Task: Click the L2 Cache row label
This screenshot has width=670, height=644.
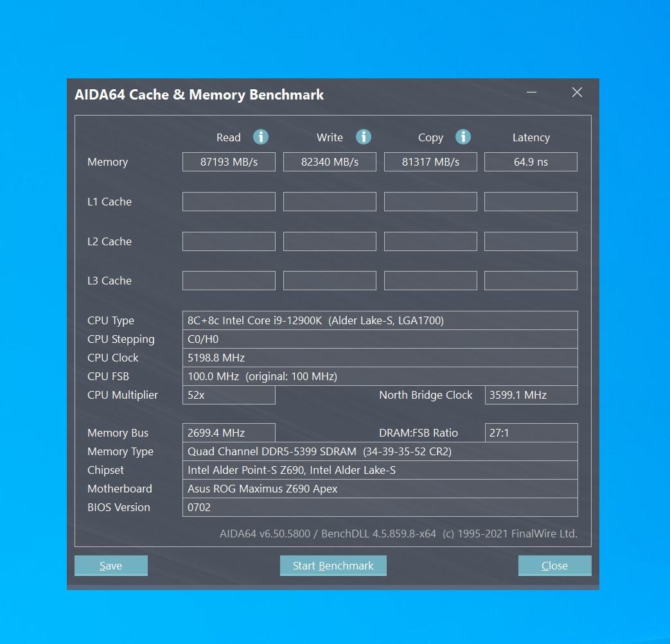Action: (109, 241)
